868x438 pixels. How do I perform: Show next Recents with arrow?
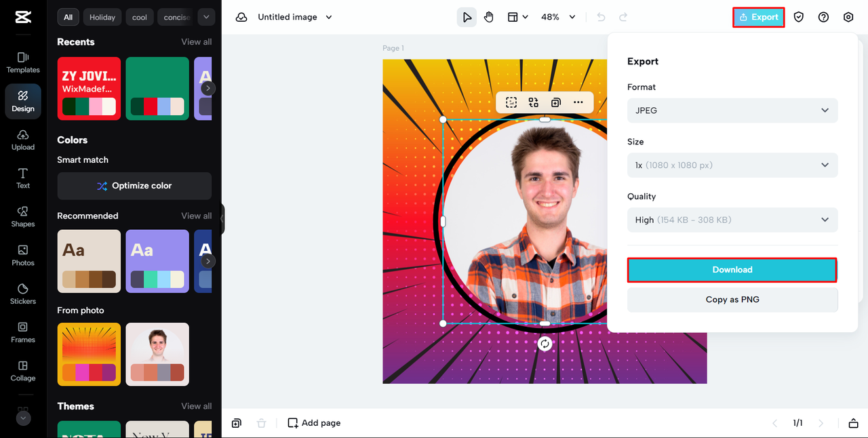coord(208,88)
